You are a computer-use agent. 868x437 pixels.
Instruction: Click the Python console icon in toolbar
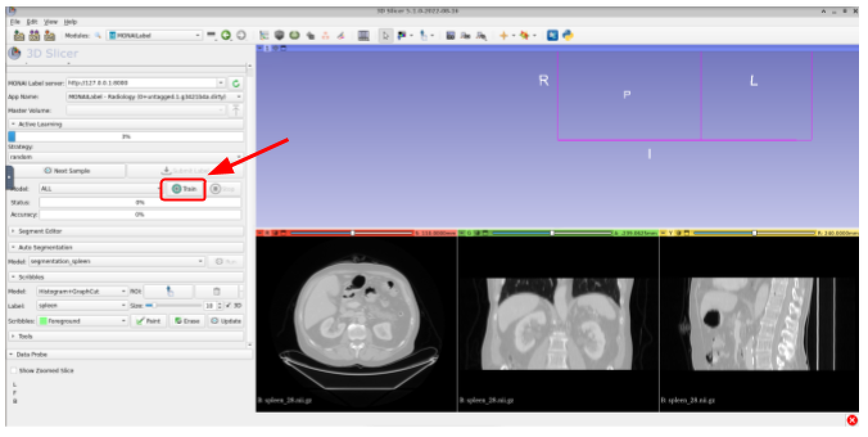coord(568,36)
